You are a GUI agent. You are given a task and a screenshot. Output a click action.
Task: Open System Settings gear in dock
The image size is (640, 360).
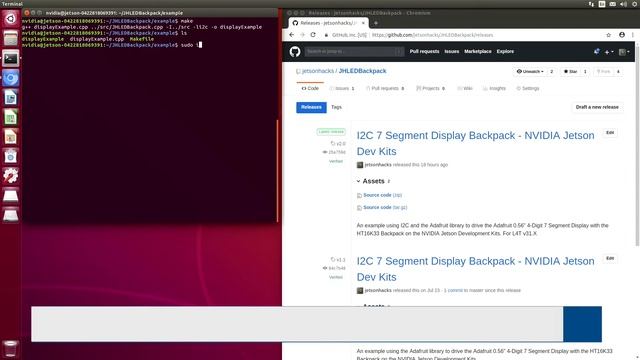coord(11,176)
